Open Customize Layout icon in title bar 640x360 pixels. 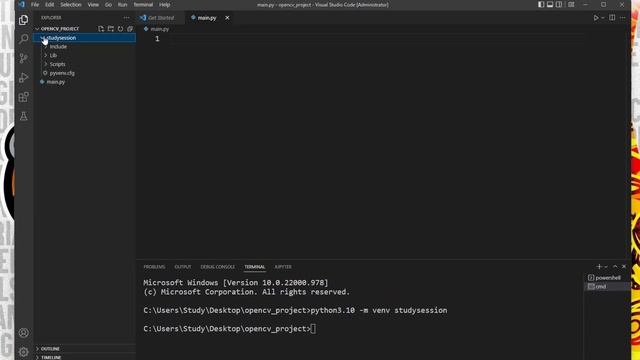click(x=571, y=4)
